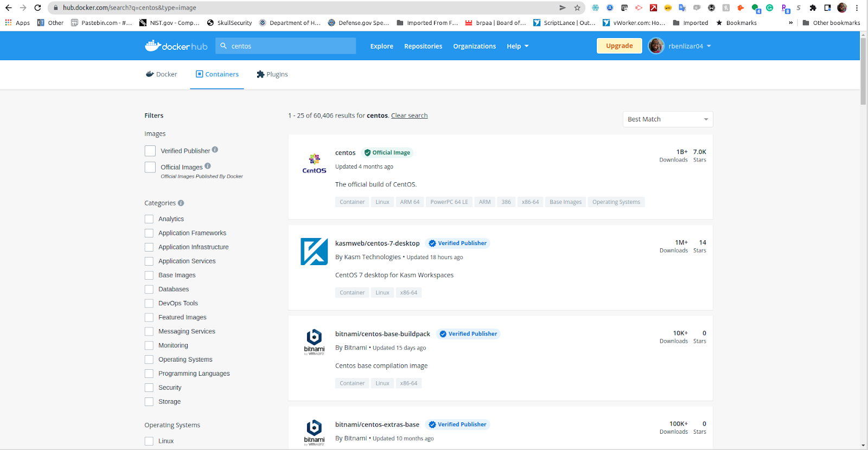Open the rbenlizar04 account dropdown
This screenshot has width=868, height=450.
click(x=690, y=46)
